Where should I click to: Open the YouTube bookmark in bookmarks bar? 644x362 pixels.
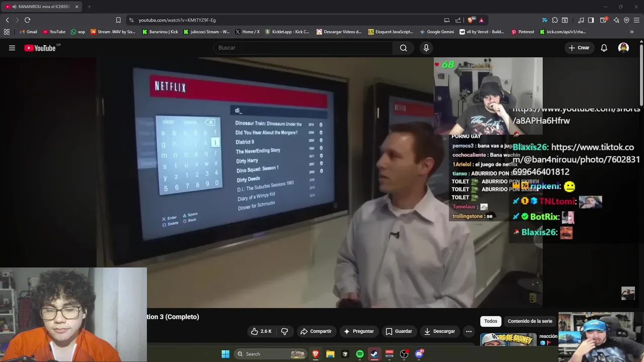(x=54, y=32)
